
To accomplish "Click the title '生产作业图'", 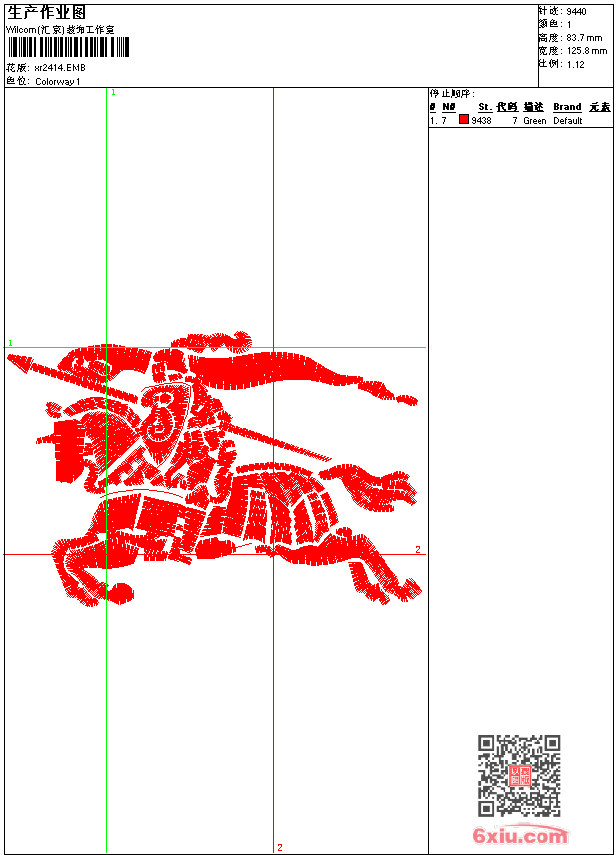I will pyautogui.click(x=47, y=12).
